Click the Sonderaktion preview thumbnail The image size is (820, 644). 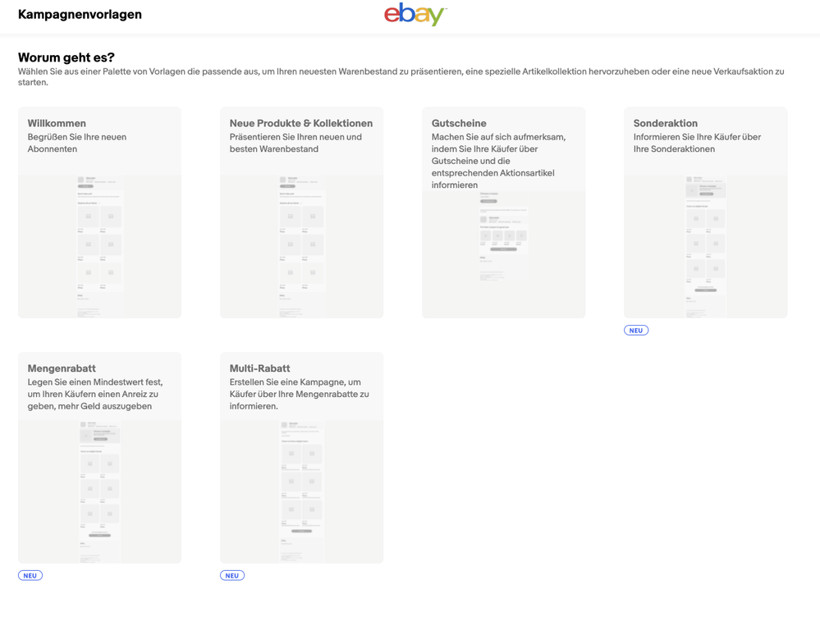705,246
